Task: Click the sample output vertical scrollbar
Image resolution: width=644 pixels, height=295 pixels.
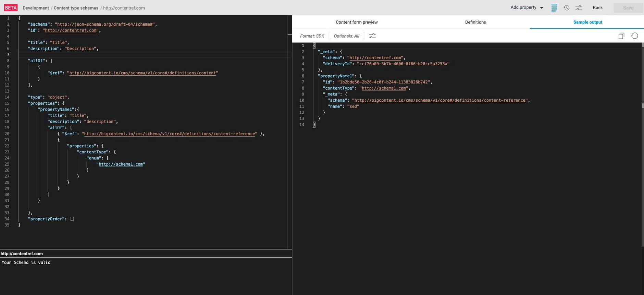Action: (x=642, y=144)
